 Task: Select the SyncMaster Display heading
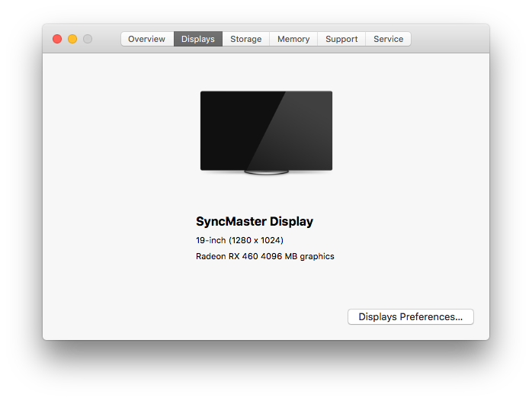click(x=255, y=222)
